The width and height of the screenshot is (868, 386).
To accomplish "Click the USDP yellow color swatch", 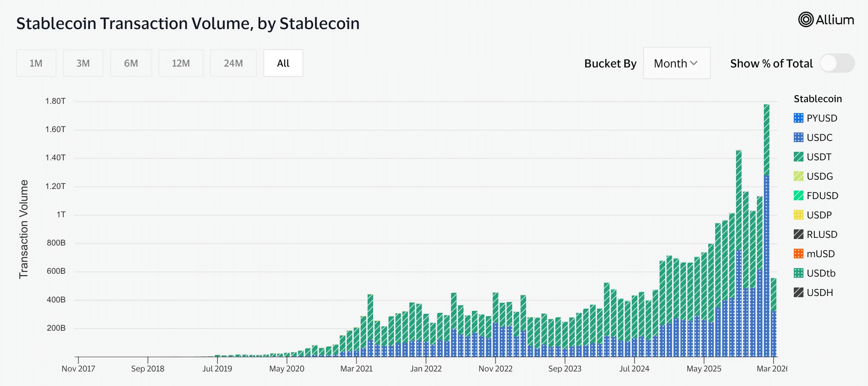I will pos(798,215).
